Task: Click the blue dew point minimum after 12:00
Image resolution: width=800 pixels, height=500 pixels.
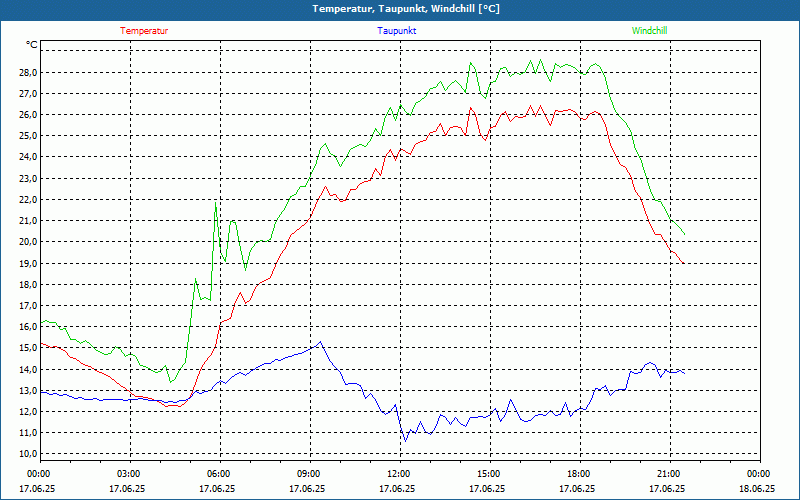Action: point(406,441)
